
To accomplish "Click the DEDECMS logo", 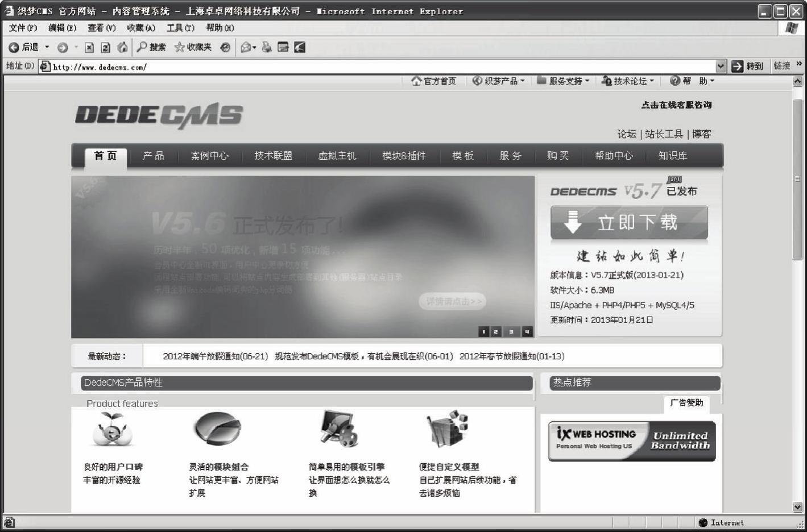I will [x=159, y=116].
